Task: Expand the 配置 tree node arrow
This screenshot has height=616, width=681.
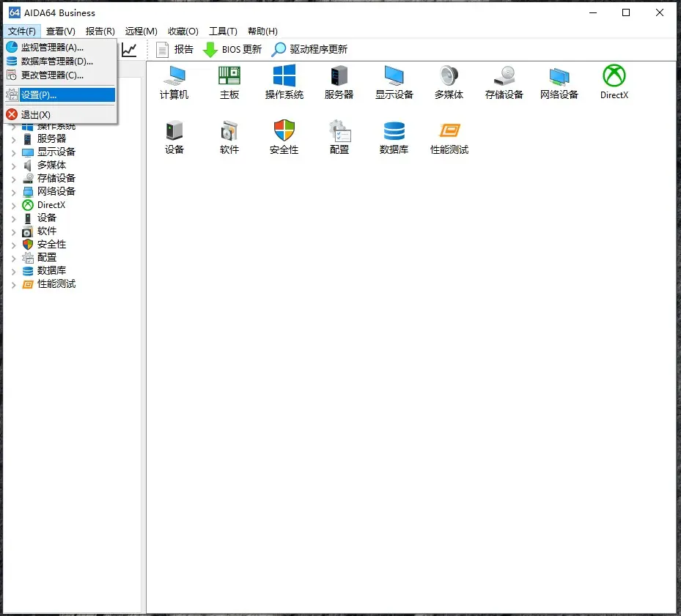Action: click(x=13, y=259)
